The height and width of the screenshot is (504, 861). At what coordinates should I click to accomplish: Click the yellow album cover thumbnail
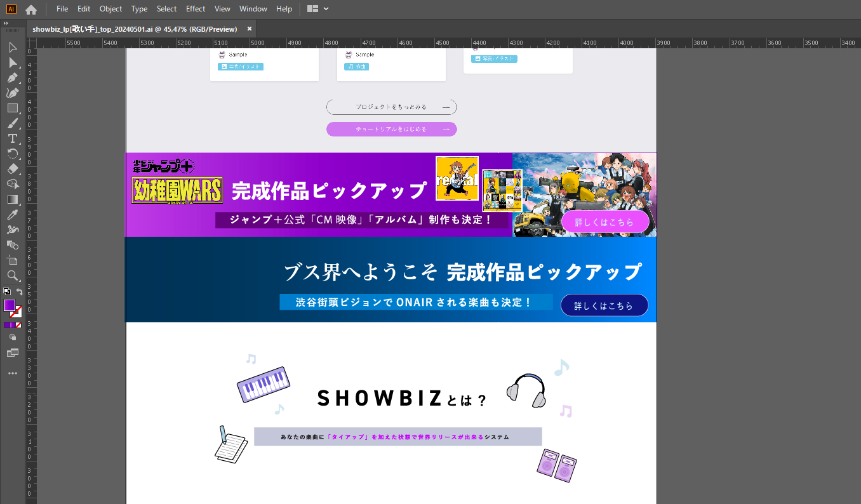tap(457, 178)
